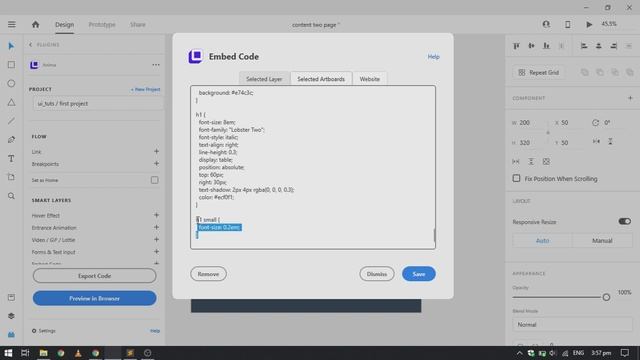Flip horizontally icon in transform panel

click(x=596, y=141)
